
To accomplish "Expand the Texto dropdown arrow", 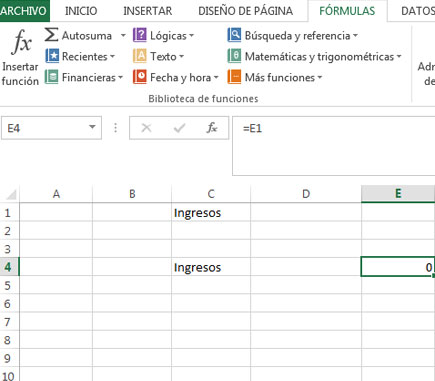I will [181, 57].
